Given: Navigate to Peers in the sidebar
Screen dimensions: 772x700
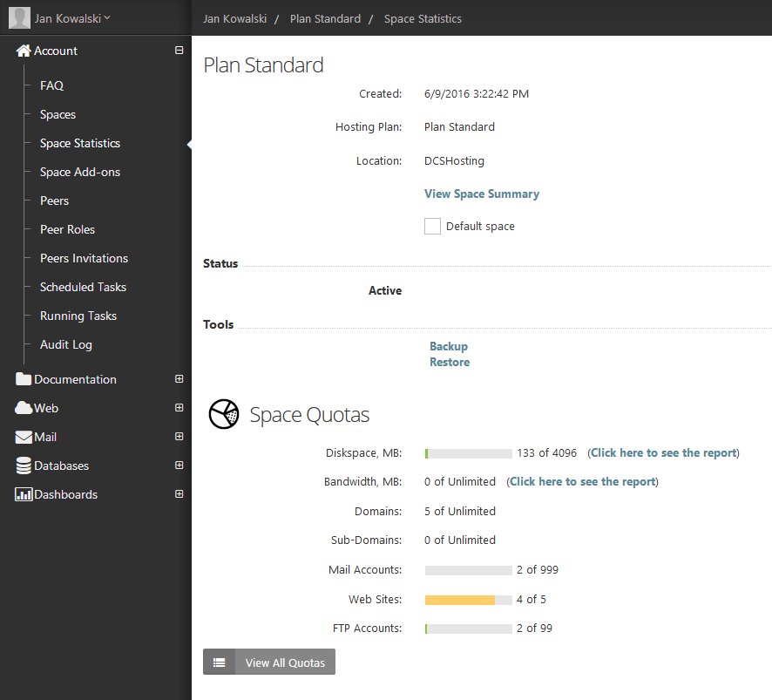Looking at the screenshot, I should pos(54,201).
